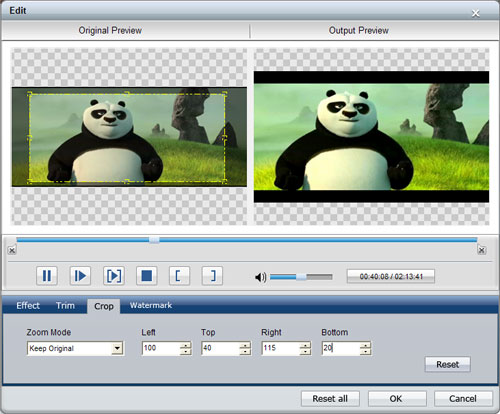The width and height of the screenshot is (500, 414).
Task: Switch to the Effect tab
Action: pos(28,305)
